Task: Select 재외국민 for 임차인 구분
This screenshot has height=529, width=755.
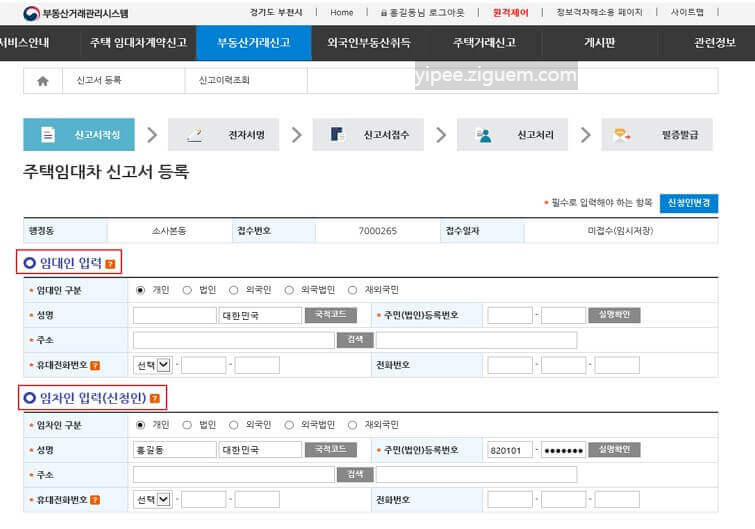Action: pos(352,425)
